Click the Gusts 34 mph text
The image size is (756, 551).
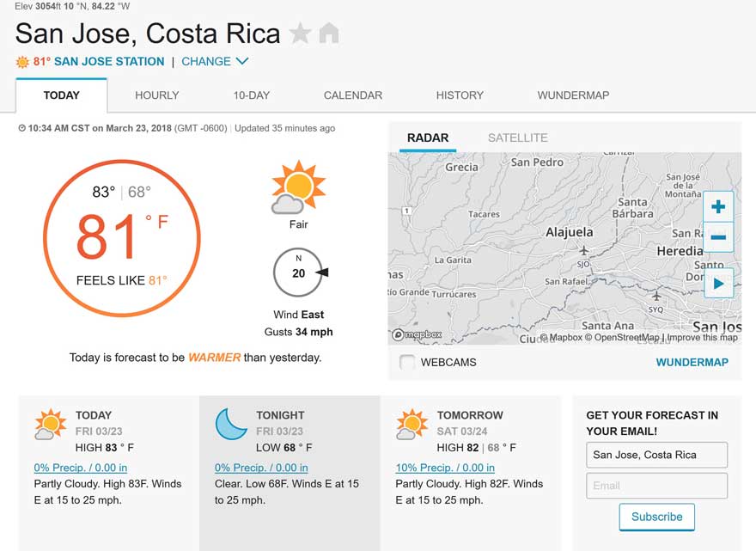tap(298, 332)
